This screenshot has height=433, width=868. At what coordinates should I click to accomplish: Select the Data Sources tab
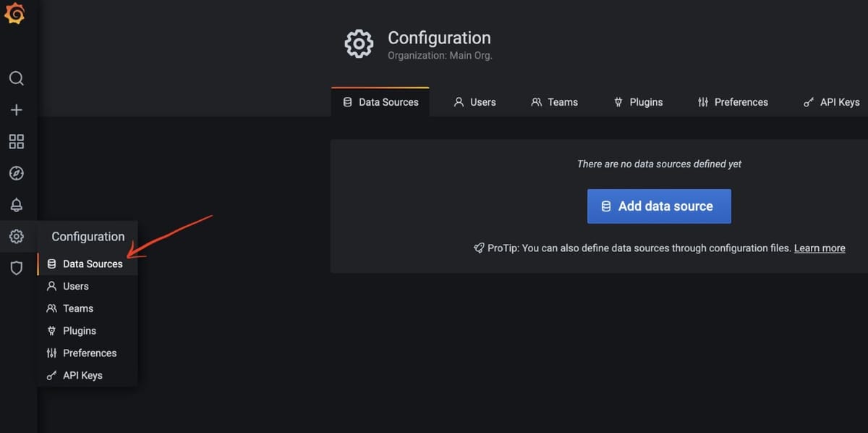point(380,102)
